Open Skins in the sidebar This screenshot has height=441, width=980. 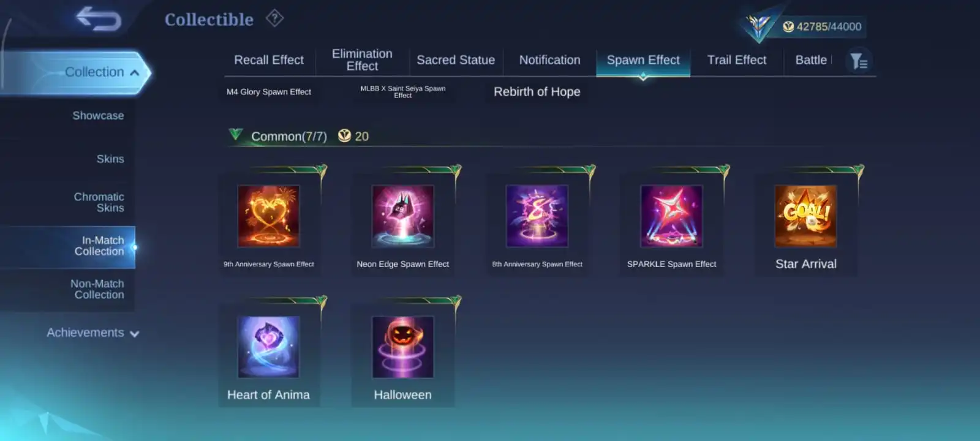coord(110,159)
